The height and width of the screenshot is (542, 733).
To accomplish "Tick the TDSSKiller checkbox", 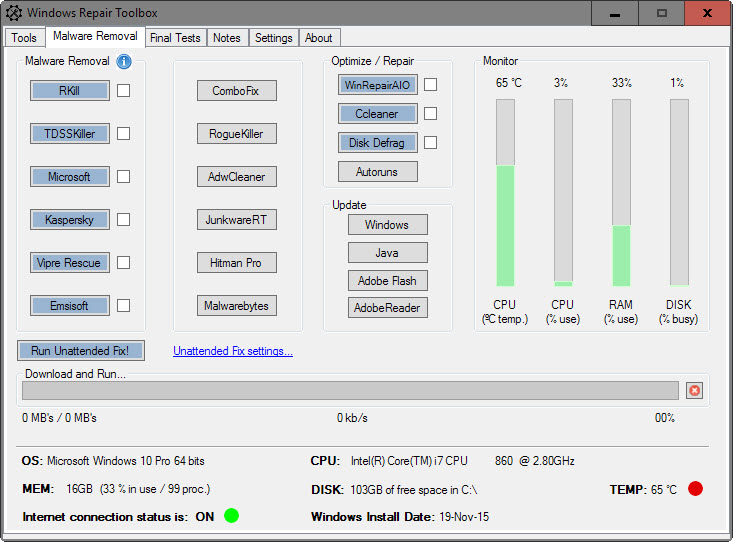I will (123, 133).
